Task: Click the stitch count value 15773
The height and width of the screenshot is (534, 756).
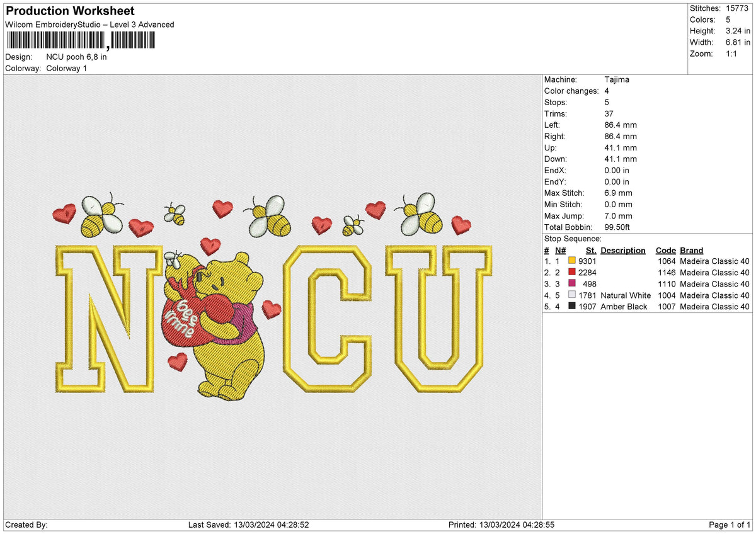Action: point(736,8)
